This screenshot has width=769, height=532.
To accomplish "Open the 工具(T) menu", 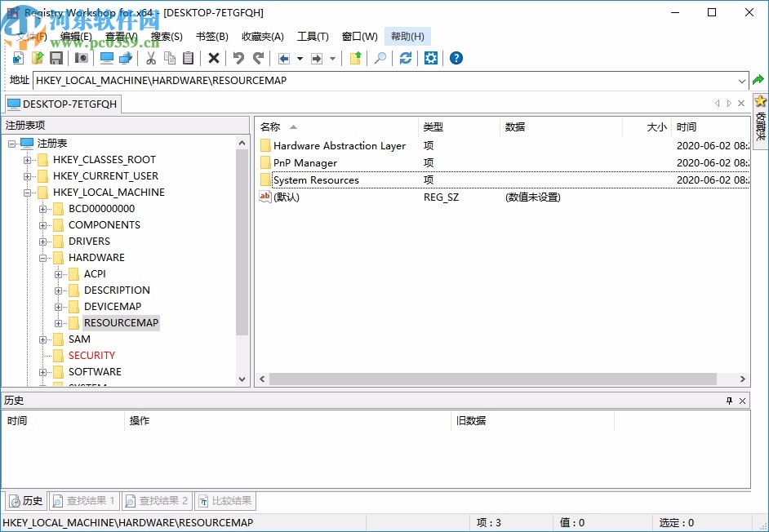I will pos(313,36).
